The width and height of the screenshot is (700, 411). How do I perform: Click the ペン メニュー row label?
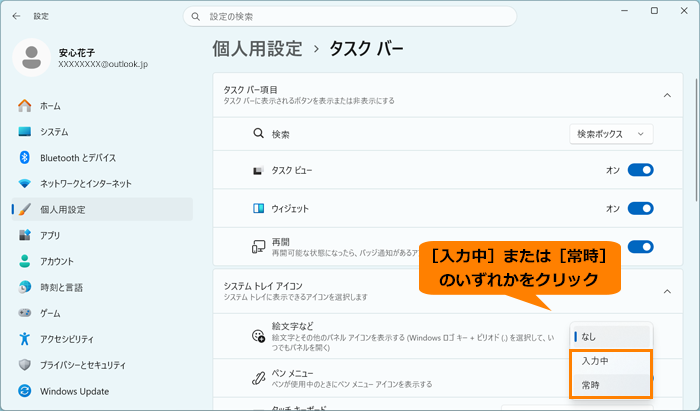click(293, 373)
